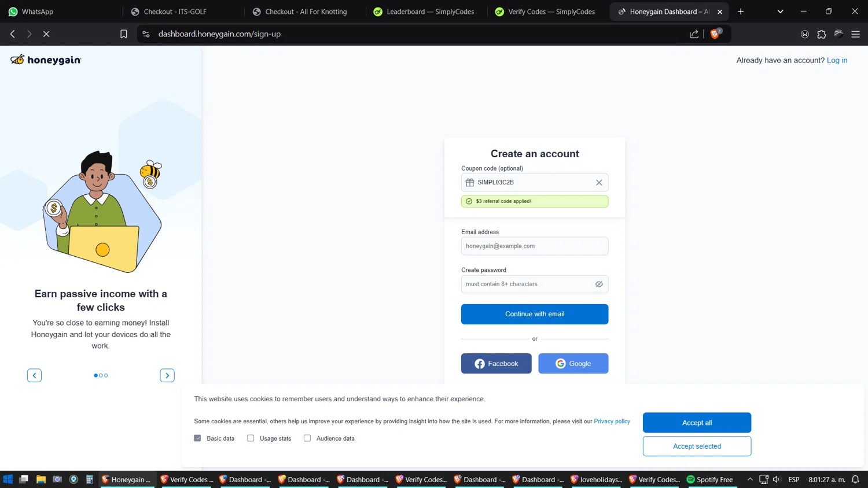
Task: Show hidden system tray icons
Action: coord(750,479)
